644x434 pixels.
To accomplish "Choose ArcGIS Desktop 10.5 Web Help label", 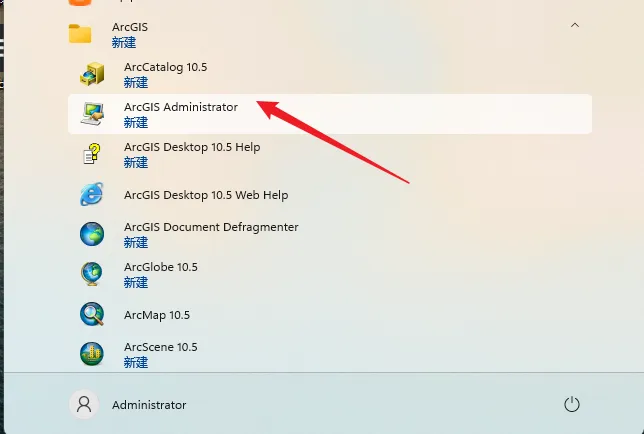I will pos(206,195).
